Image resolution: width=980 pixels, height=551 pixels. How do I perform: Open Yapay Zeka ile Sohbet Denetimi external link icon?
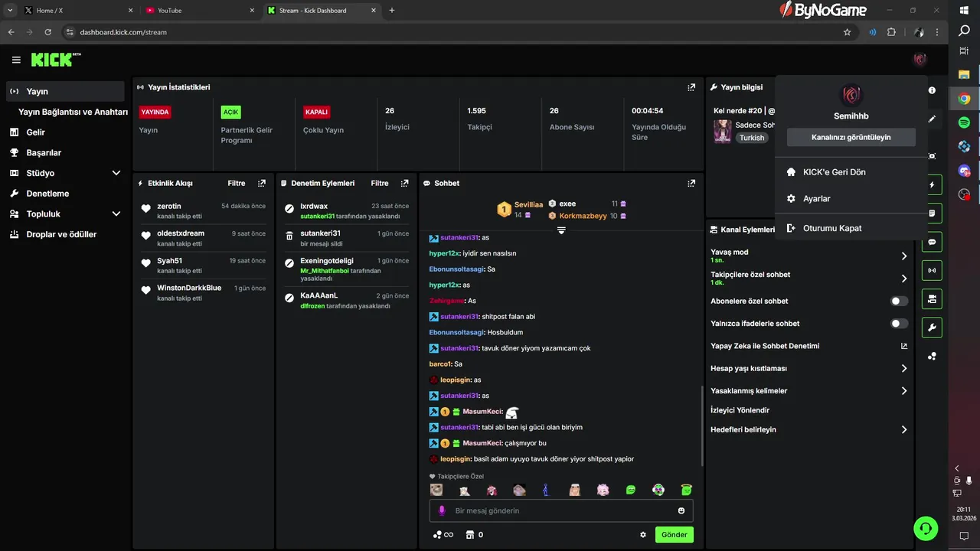click(904, 346)
